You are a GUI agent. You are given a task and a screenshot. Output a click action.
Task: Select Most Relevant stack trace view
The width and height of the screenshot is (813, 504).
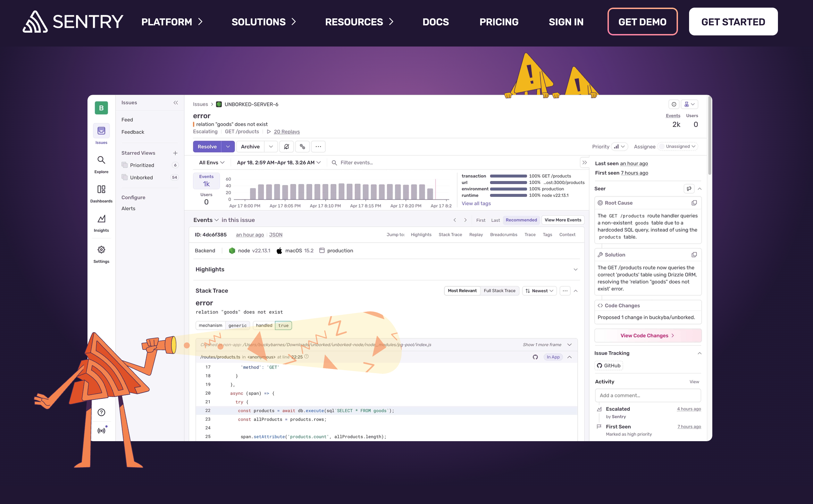point(462,291)
